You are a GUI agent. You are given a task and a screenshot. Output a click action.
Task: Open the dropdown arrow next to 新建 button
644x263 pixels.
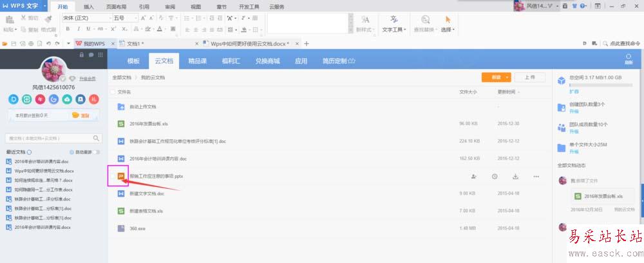tap(507, 77)
